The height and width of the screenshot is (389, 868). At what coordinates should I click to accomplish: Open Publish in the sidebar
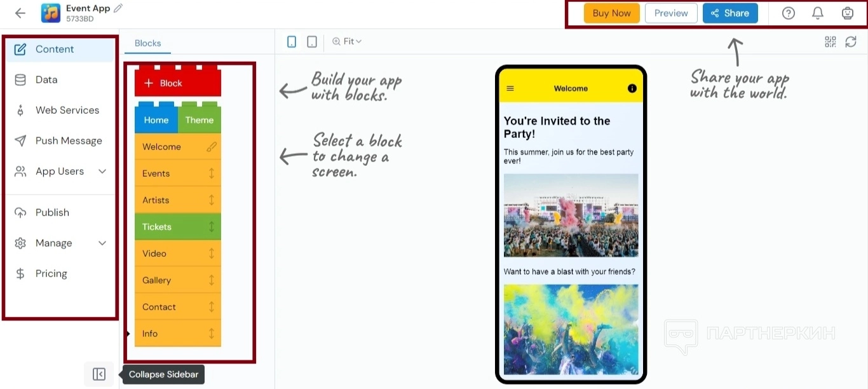point(60,212)
